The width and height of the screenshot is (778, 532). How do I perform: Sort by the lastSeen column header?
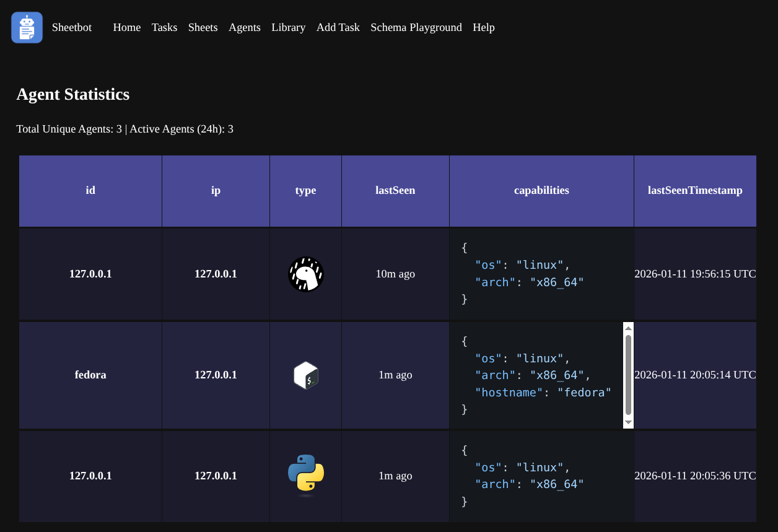point(395,191)
